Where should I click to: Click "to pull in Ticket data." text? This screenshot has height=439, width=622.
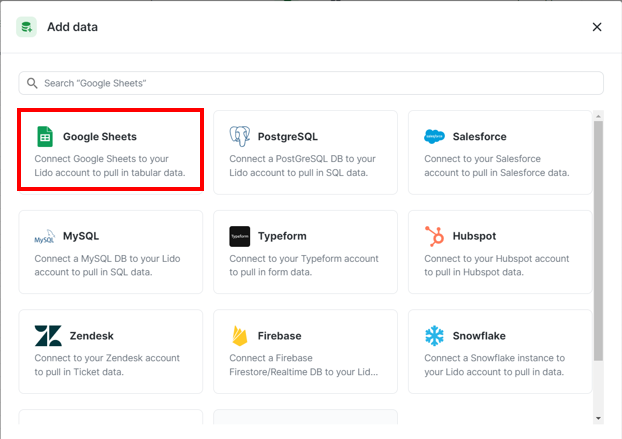coord(79,372)
